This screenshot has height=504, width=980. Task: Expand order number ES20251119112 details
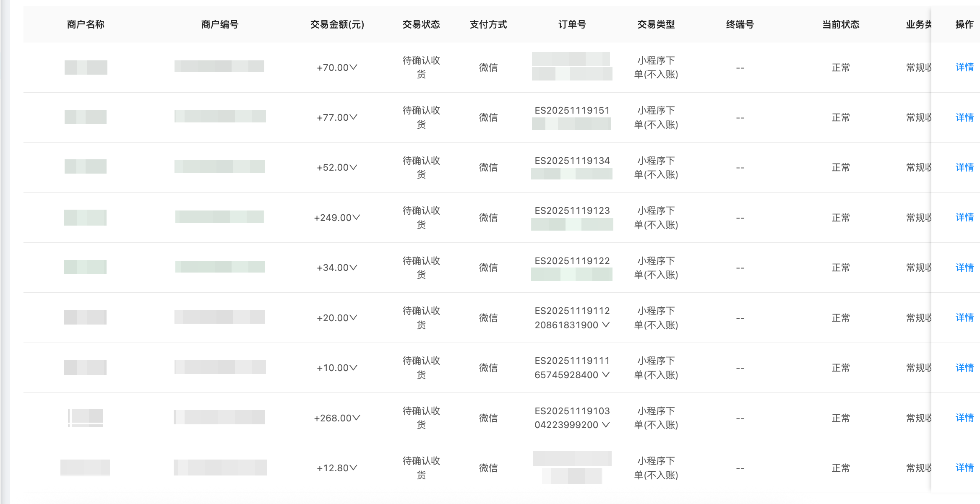pos(606,325)
